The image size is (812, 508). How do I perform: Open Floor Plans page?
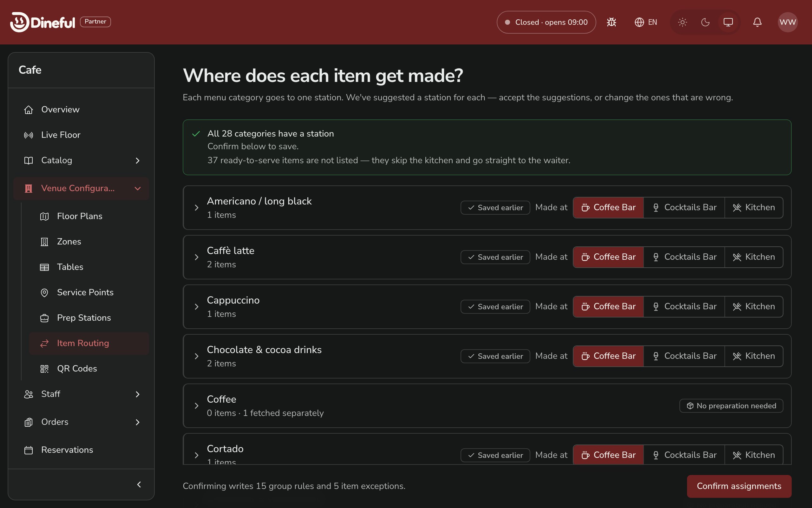[89, 216]
